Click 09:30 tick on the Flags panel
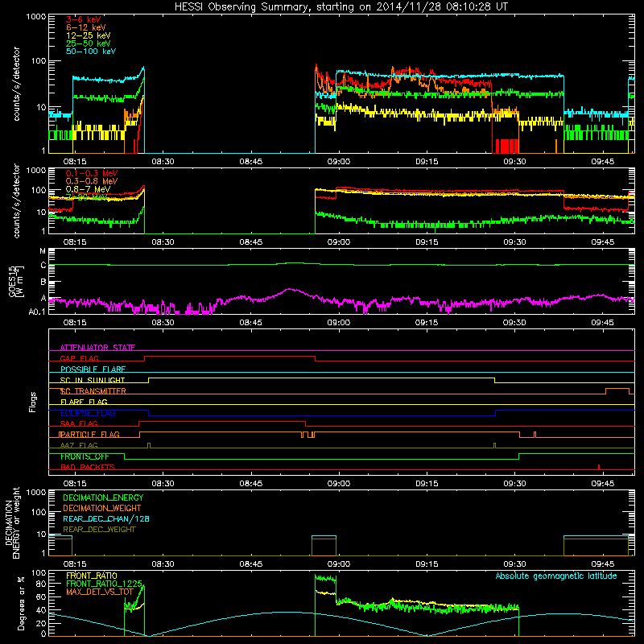Image resolution: width=644 pixels, height=644 pixels. [x=514, y=483]
